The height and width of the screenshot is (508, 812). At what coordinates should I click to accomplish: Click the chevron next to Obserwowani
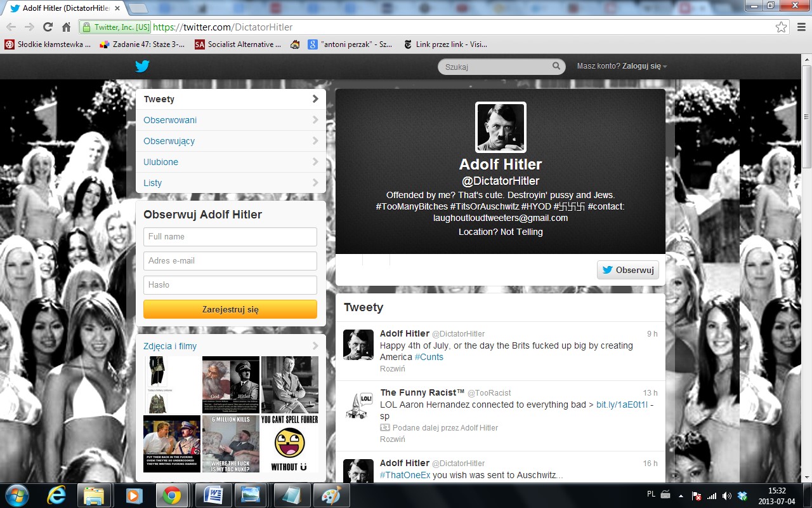tap(315, 120)
